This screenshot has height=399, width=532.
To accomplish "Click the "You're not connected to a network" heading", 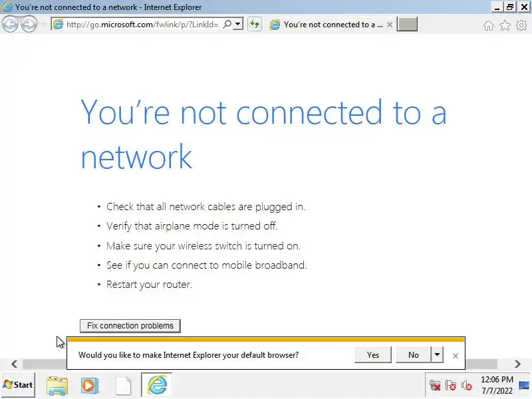I will pyautogui.click(x=263, y=134).
